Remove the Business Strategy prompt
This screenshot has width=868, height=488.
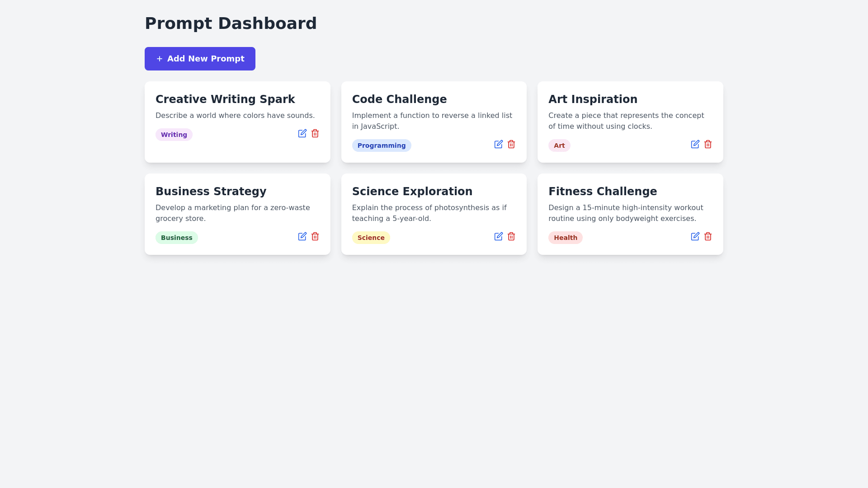tap(315, 236)
